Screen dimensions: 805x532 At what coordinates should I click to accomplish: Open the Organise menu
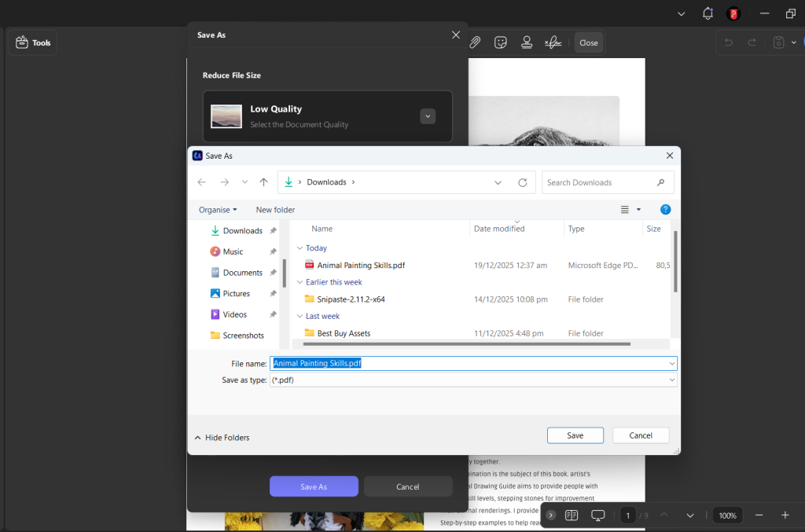(x=218, y=210)
